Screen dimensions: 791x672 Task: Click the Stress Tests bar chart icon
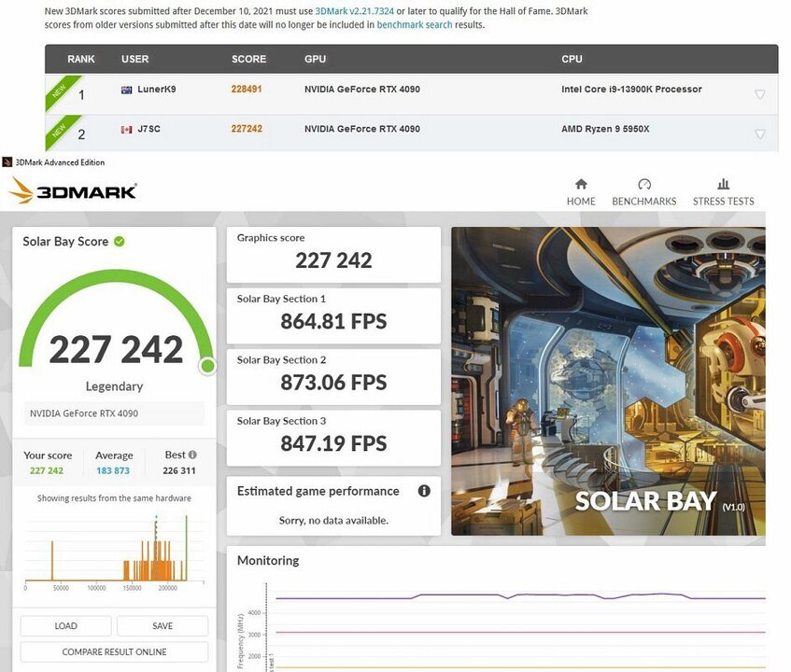click(x=723, y=185)
